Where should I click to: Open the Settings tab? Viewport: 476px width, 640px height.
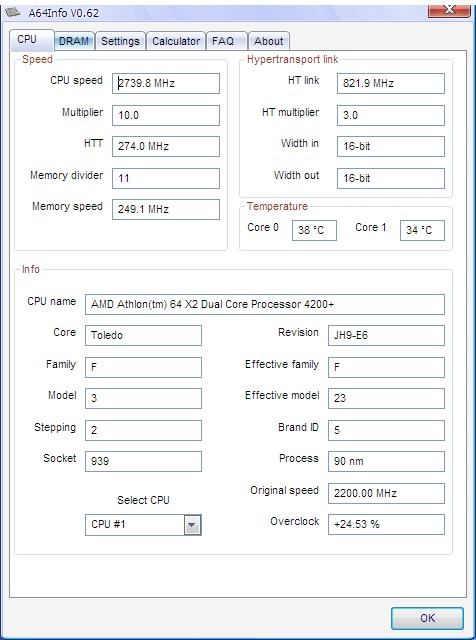pos(120,41)
